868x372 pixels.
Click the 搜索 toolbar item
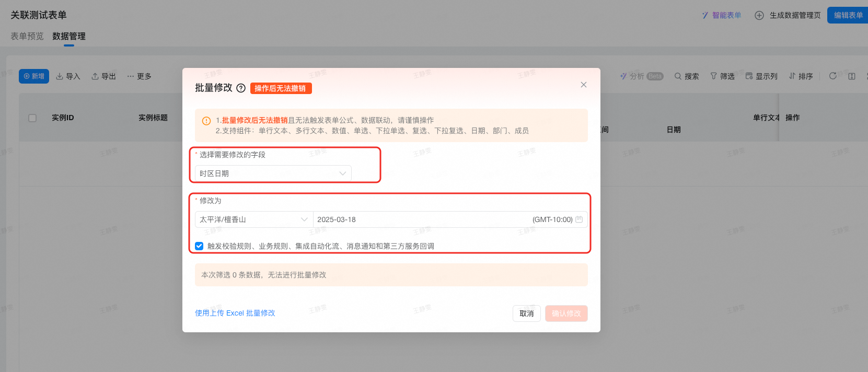687,76
